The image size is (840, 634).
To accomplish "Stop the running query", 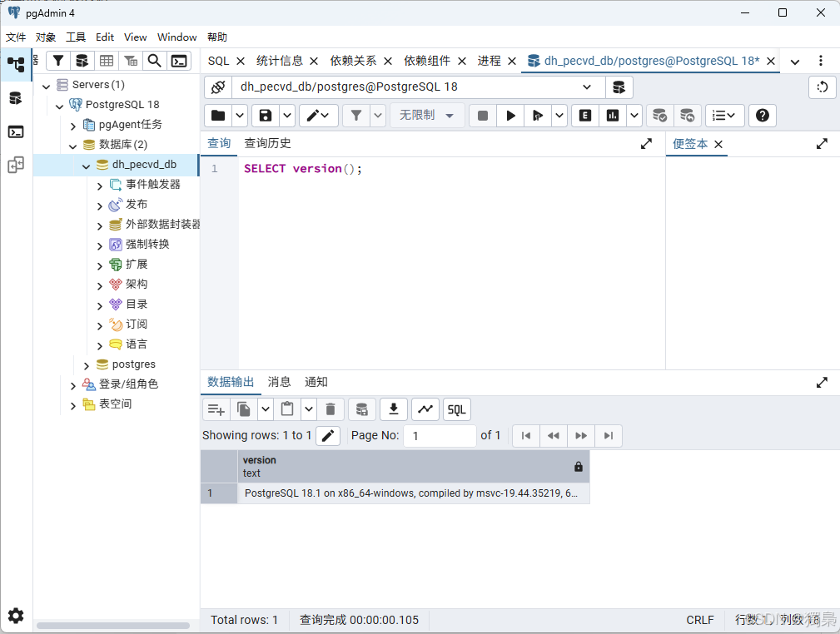I will [483, 115].
